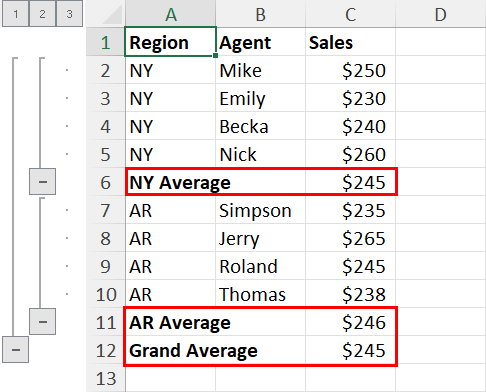Select the cell containing Simpson
The image size is (486, 392).
(260, 210)
